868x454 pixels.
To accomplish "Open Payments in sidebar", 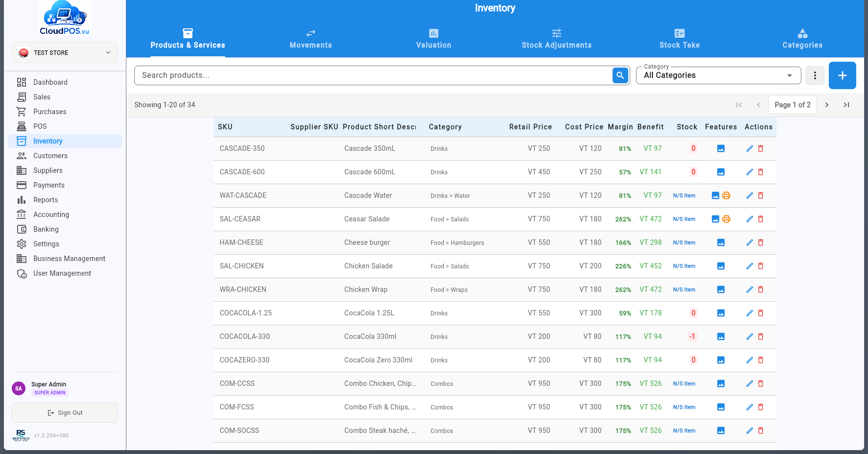I will [x=65, y=185].
